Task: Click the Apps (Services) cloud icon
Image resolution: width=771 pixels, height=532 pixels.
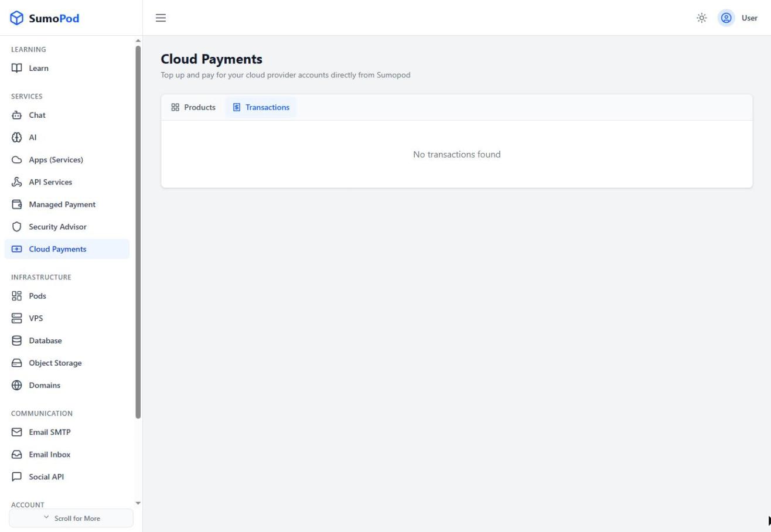Action: click(17, 159)
